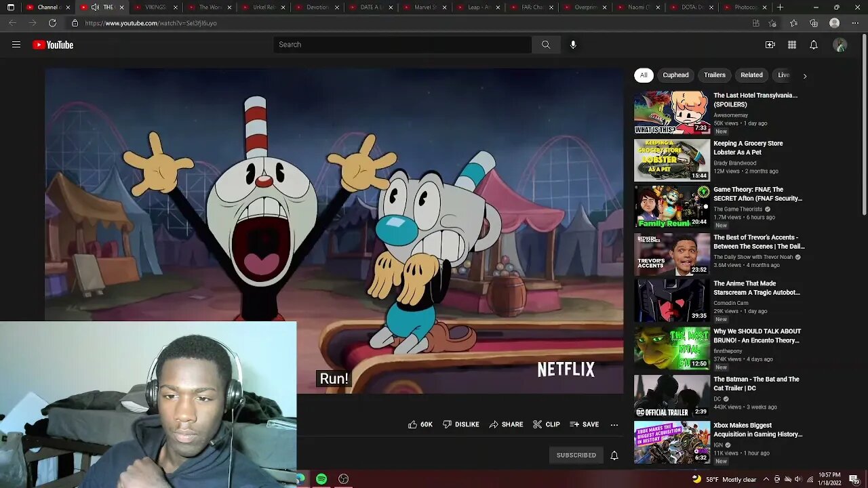Select the Live filter chip

coord(784,75)
